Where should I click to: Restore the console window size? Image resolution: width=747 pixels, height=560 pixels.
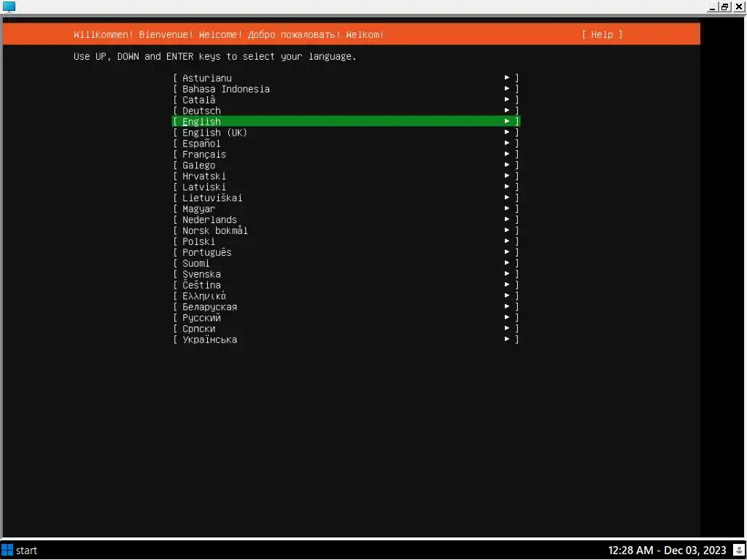pyautogui.click(x=725, y=7)
